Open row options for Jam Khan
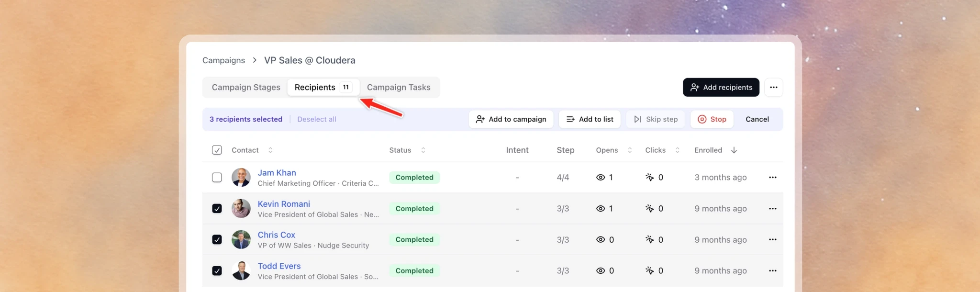The width and height of the screenshot is (980, 292). (772, 177)
